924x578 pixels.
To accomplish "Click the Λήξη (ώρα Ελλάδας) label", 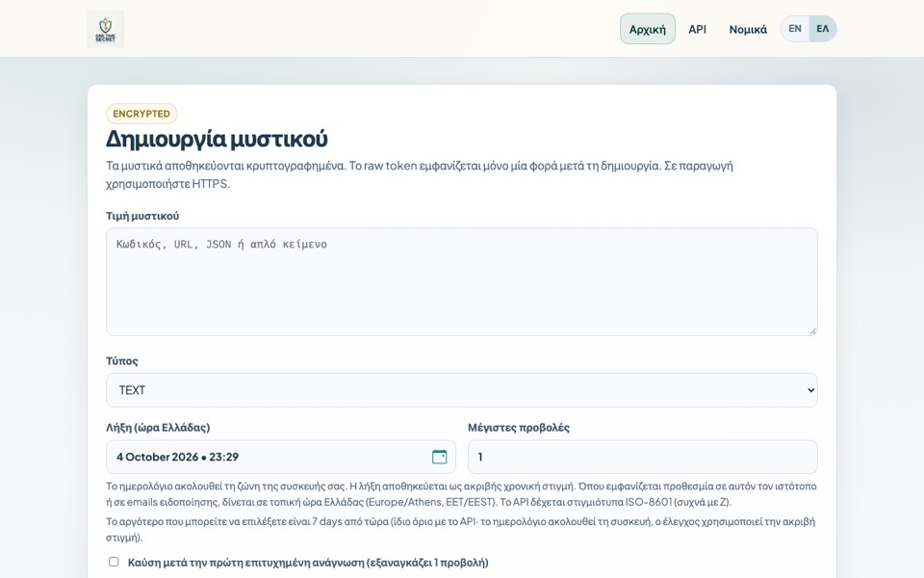I will click(x=158, y=428).
